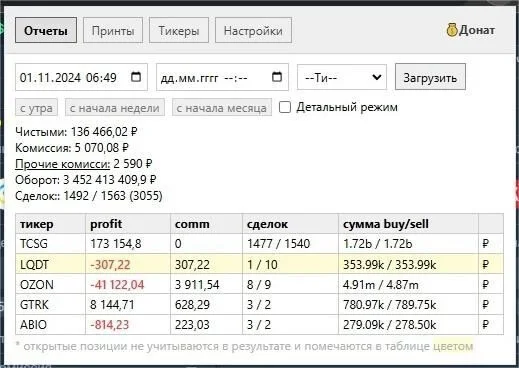
Task: Click the сумма buy/sell column header
Action: click(408, 224)
